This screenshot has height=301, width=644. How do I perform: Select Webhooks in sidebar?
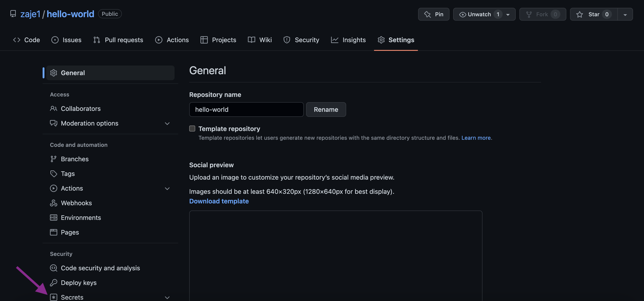point(110,203)
